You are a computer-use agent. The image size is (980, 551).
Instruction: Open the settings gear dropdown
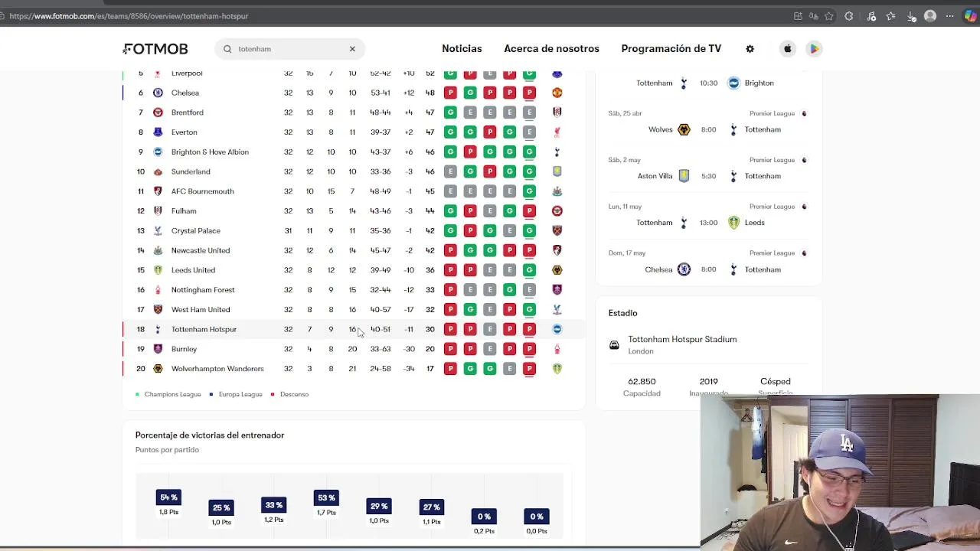click(x=750, y=49)
